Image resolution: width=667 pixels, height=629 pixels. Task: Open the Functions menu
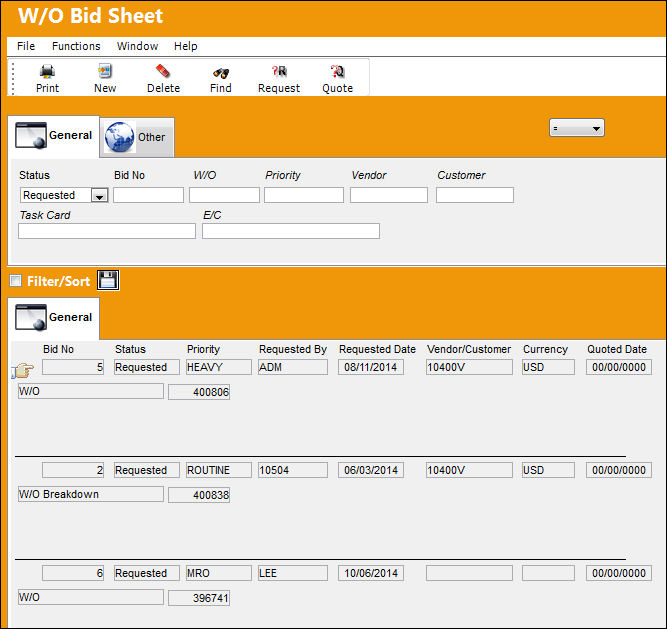pos(76,46)
